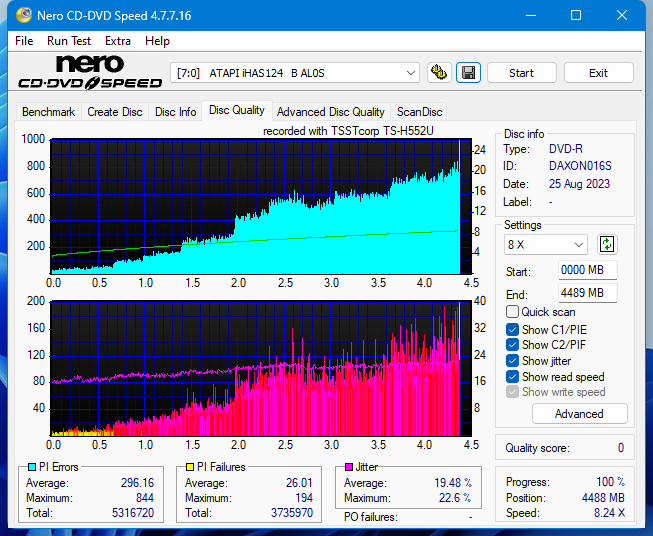Click the magenta Jitter legend swatch
653x536 pixels.
pos(349,467)
